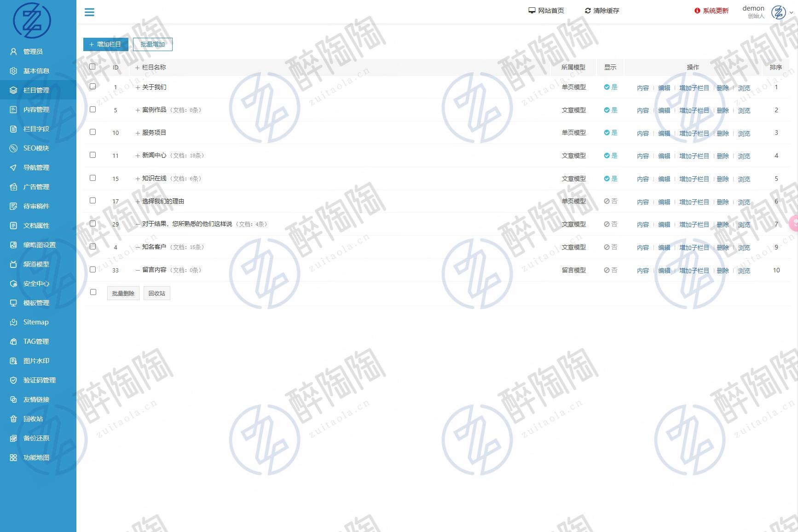Check the box for 服务项目 row
This screenshot has width=798, height=532.
[x=93, y=132]
